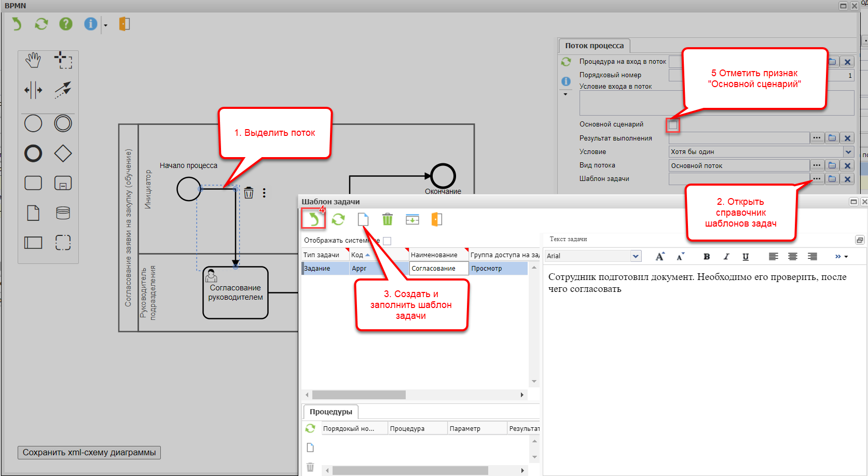Create new record in Шаблон задачи toolbar
The image size is (868, 476).
pos(363,219)
